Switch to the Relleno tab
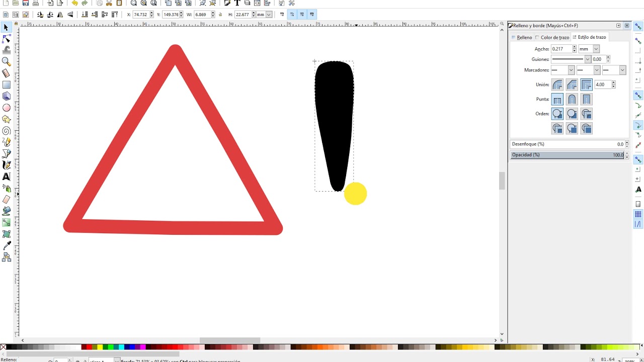The image size is (644, 362). pyautogui.click(x=522, y=37)
